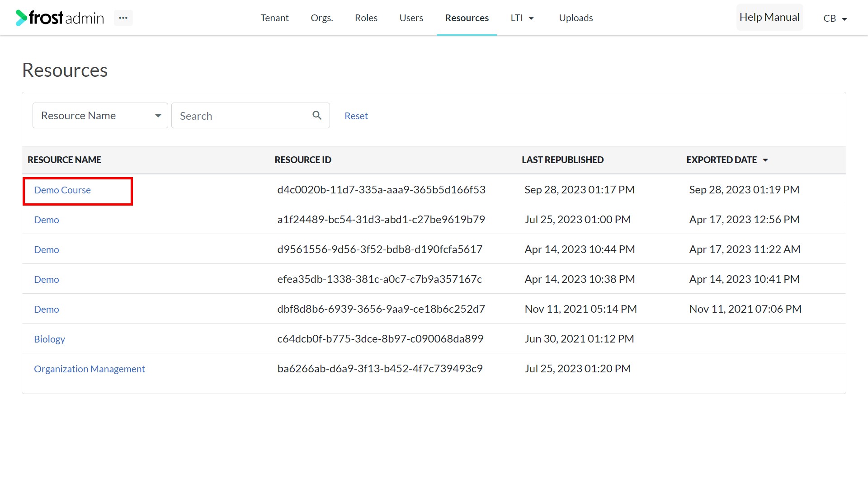The height and width of the screenshot is (488, 868).
Task: Click the Reset link
Action: pos(356,116)
